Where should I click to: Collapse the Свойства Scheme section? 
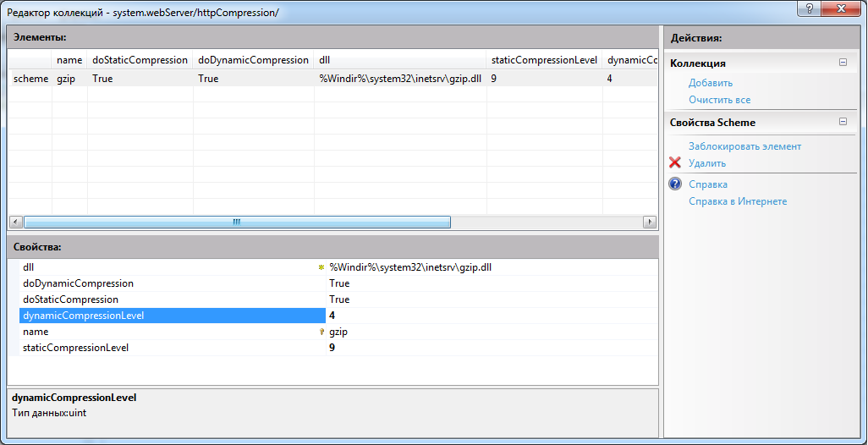point(843,122)
